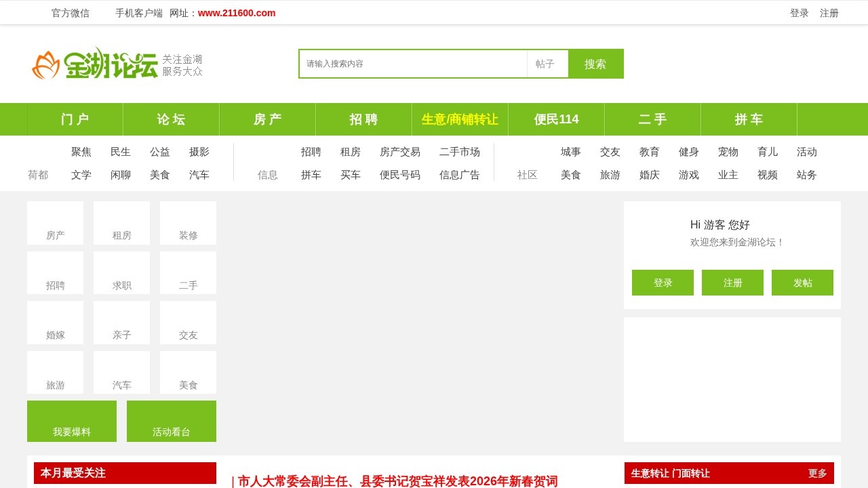Open the 帖子 search type selector
Image resolution: width=868 pixels, height=488 pixels.
coord(547,64)
